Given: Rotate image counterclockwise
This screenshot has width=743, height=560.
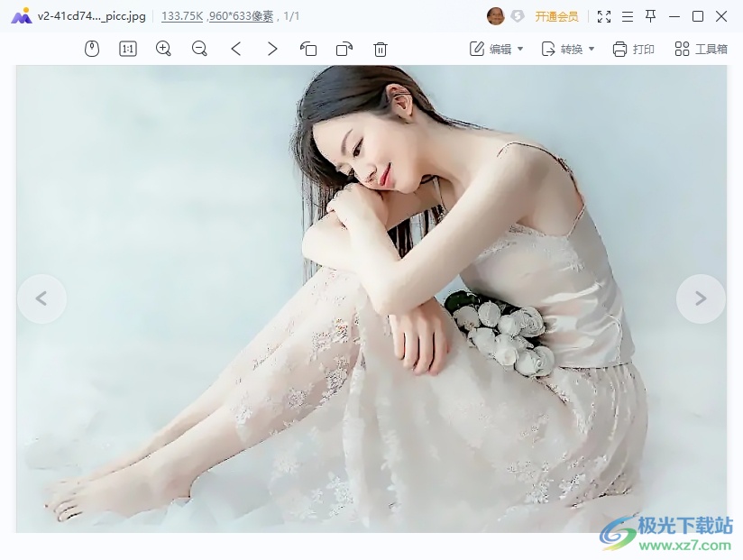Looking at the screenshot, I should [308, 49].
